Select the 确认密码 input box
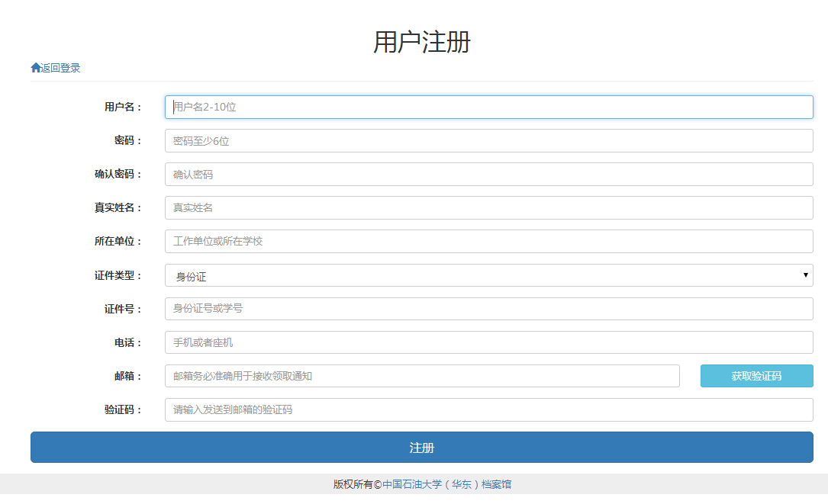828x504 pixels. click(488, 175)
